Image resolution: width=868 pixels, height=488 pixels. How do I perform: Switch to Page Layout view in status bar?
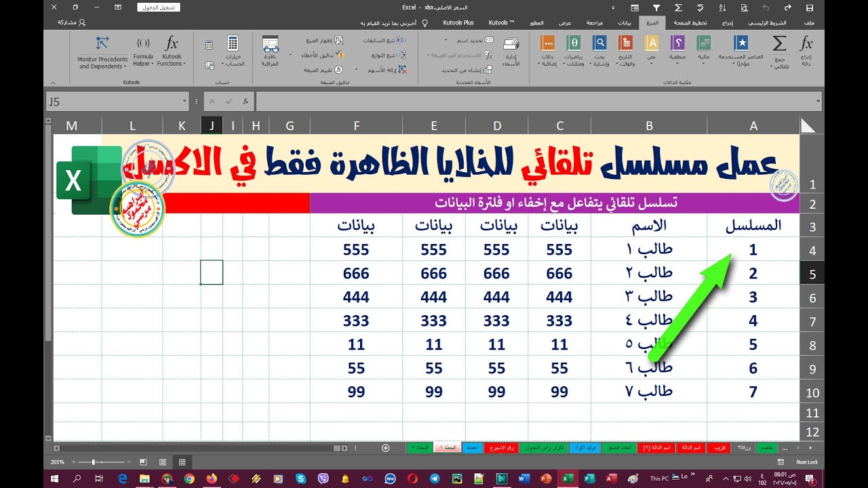tap(163, 462)
